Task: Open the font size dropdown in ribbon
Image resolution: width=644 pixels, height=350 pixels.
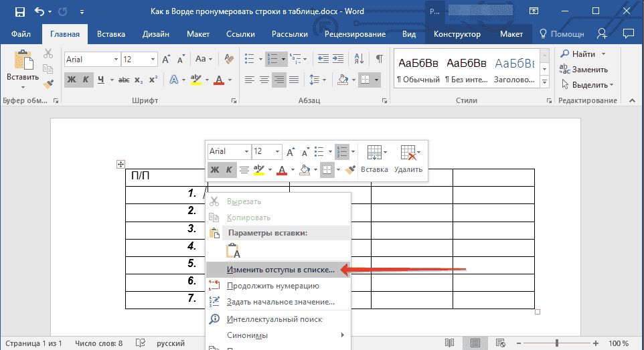Action: coord(154,60)
